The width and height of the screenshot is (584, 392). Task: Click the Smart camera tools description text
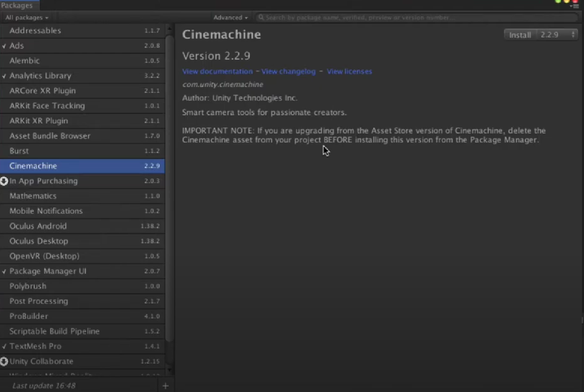[x=264, y=112]
